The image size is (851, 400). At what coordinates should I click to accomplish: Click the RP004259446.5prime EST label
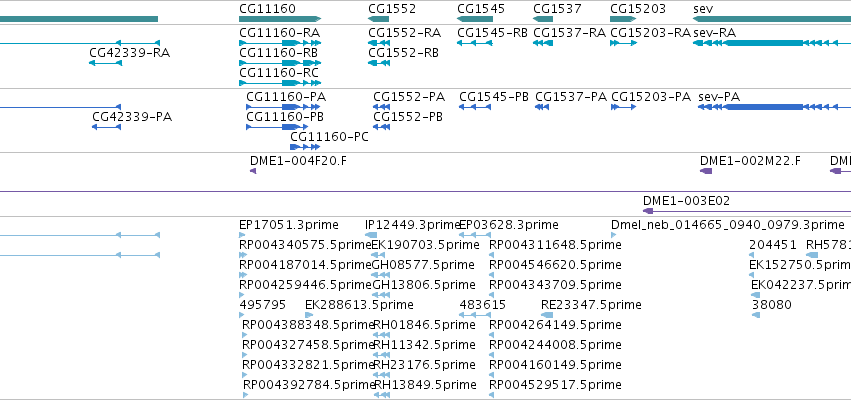(305, 285)
